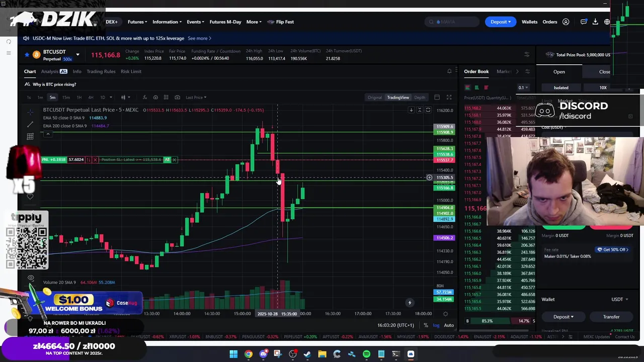Open the grid drawing tools icon

click(x=30, y=136)
